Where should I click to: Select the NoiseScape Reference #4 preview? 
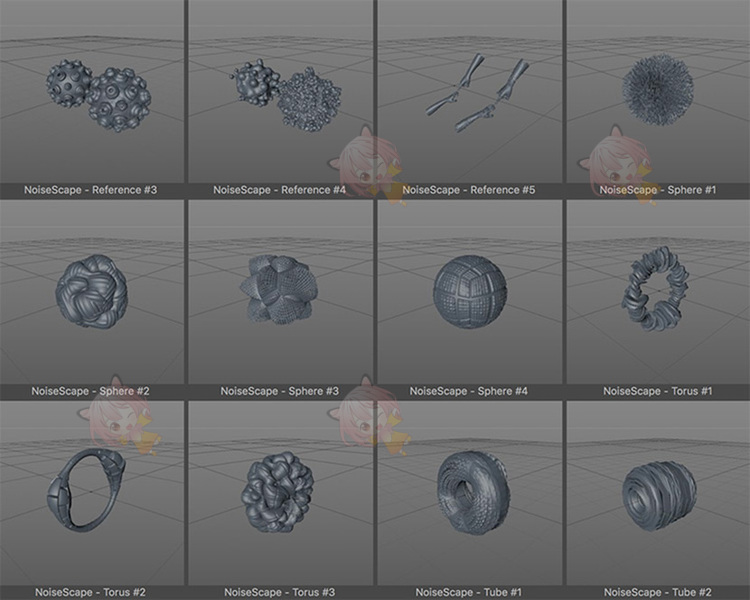pyautogui.click(x=280, y=91)
